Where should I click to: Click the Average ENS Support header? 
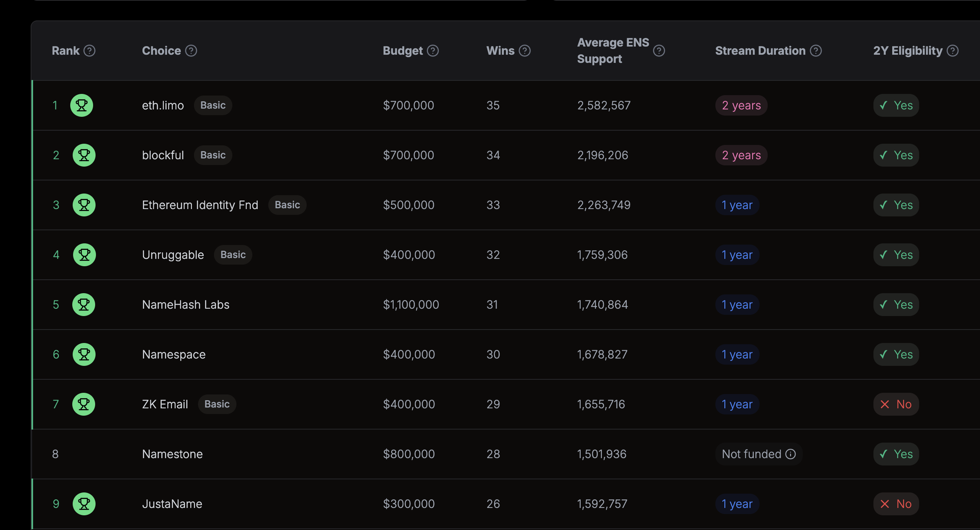613,51
